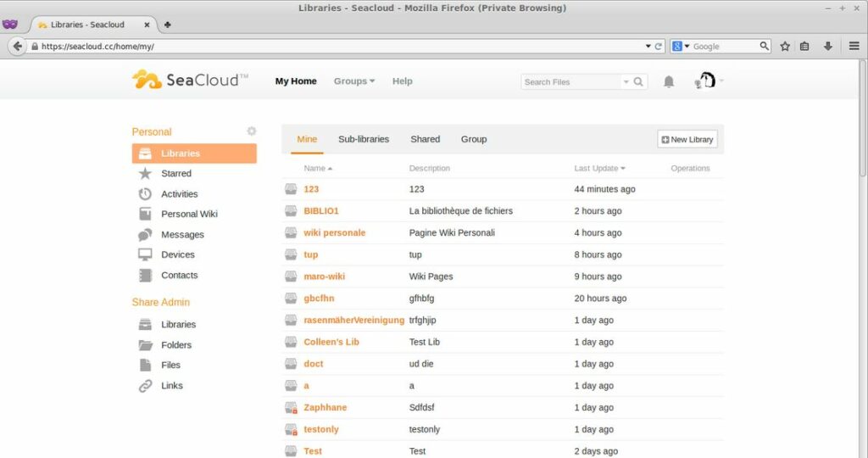
Task: Click the Messages speech bubble icon
Action: [x=145, y=234]
